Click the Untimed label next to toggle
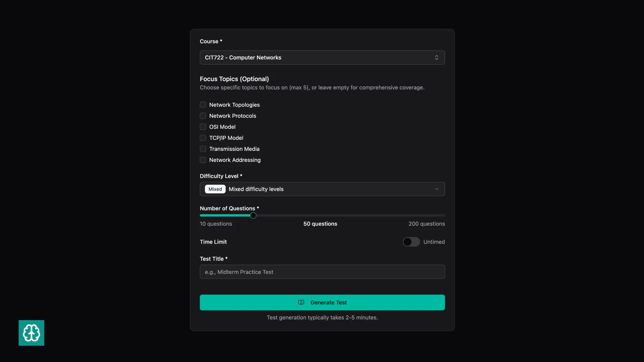The image size is (644, 362). pyautogui.click(x=434, y=242)
